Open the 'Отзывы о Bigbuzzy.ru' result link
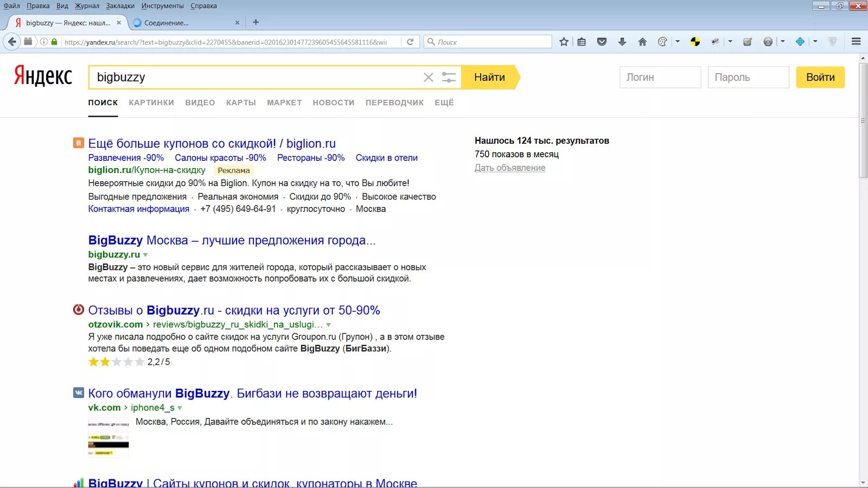 [x=234, y=310]
